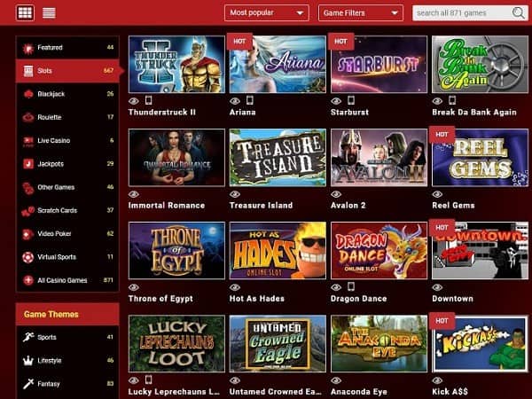Open All Casino Games list

(67, 280)
